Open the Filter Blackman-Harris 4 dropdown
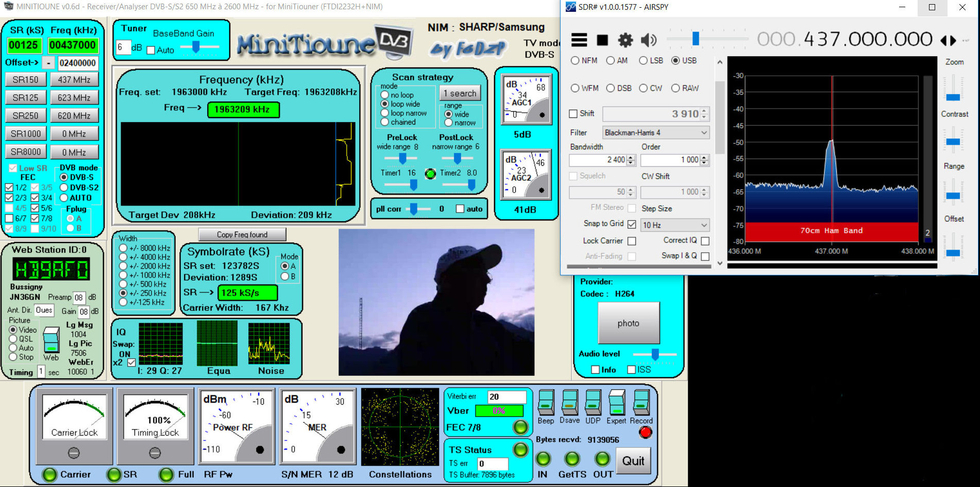Image resolution: width=980 pixels, height=487 pixels. (655, 133)
